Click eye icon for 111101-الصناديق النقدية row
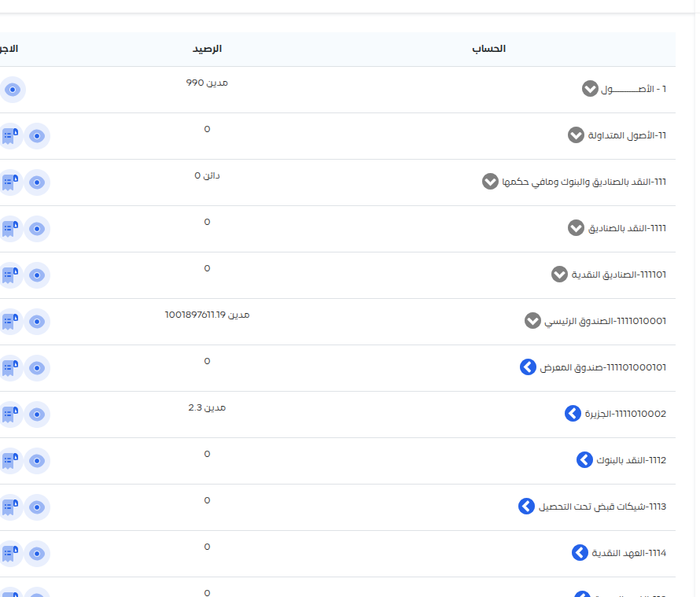Viewport: 700px width, 597px height. click(x=36, y=275)
